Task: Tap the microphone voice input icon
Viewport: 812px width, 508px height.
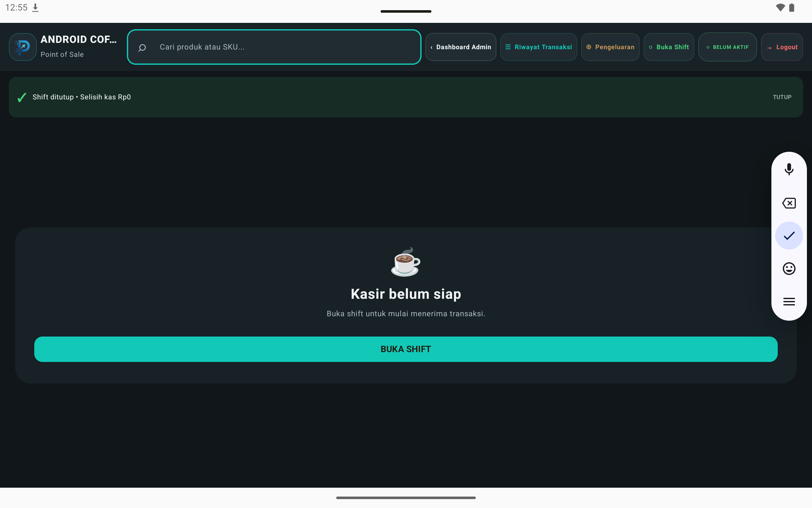Action: tap(789, 169)
